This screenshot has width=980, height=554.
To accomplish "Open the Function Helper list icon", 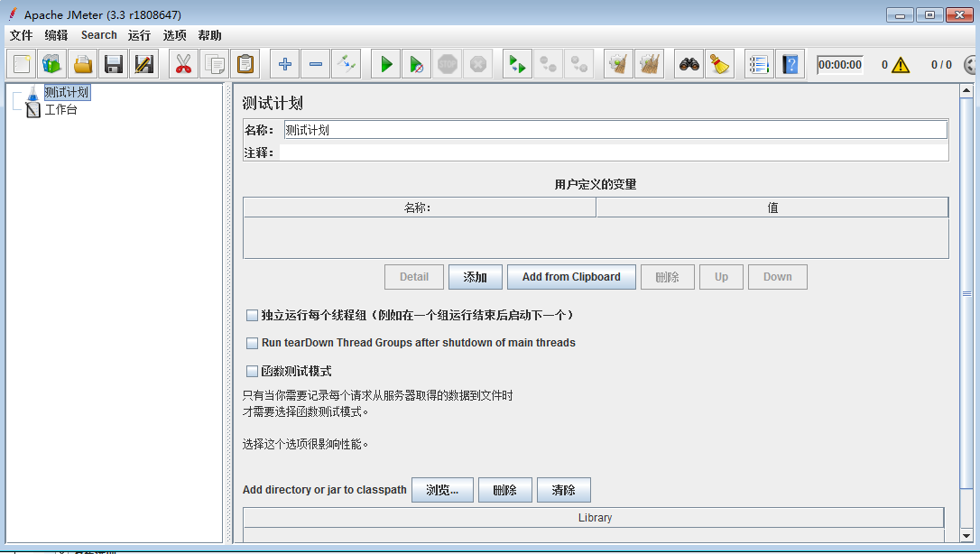I will click(760, 64).
